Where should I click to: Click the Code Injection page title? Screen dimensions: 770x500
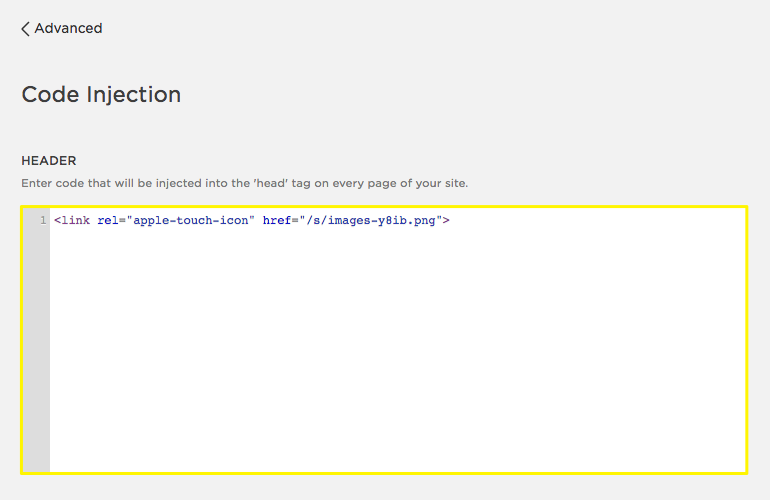(x=101, y=95)
